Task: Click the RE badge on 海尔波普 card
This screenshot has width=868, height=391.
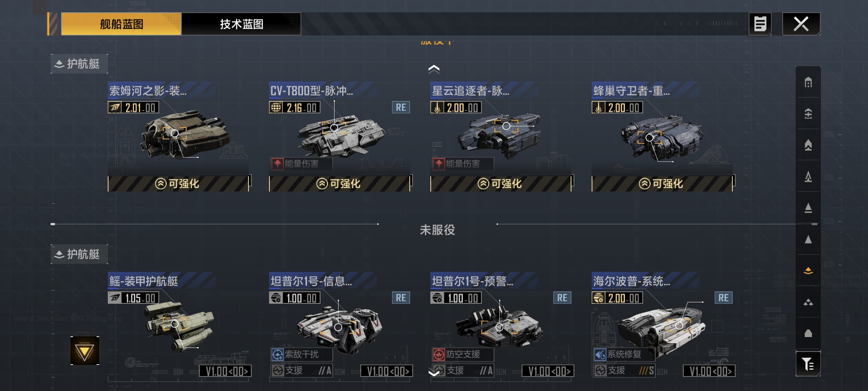Action: (723, 298)
